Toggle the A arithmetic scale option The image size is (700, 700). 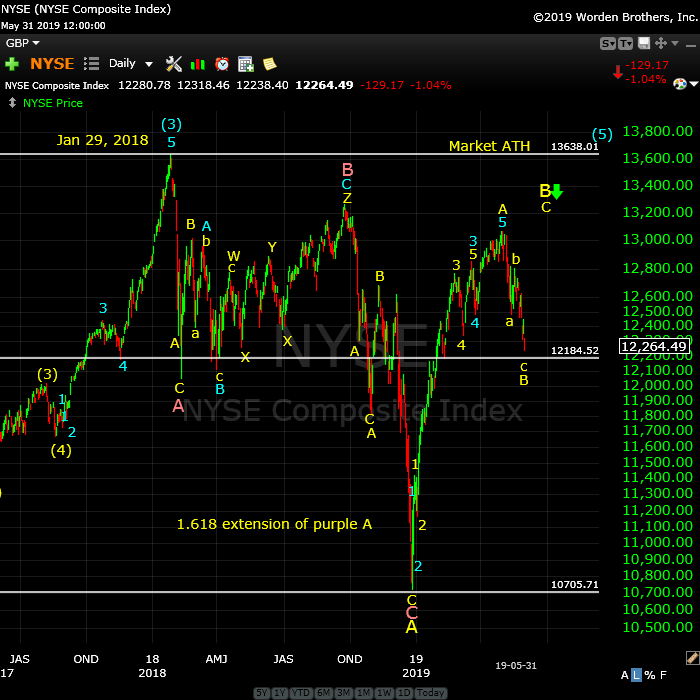pyautogui.click(x=625, y=675)
